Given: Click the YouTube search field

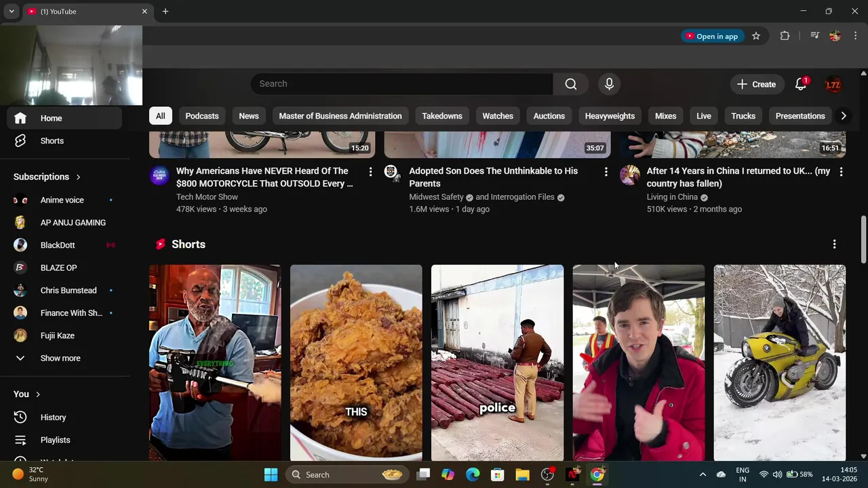Looking at the screenshot, I should tap(402, 84).
